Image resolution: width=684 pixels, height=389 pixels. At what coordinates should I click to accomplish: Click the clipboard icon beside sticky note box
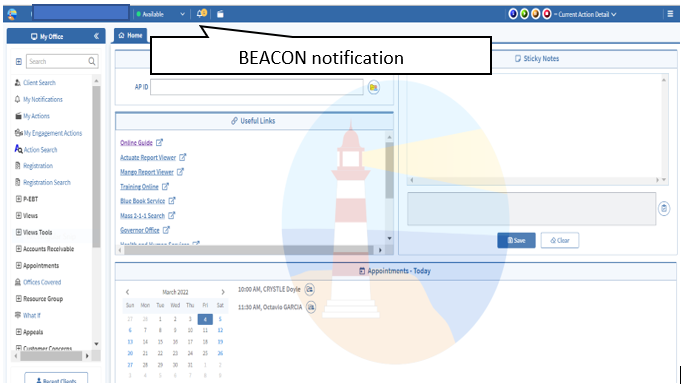pyautogui.click(x=664, y=209)
